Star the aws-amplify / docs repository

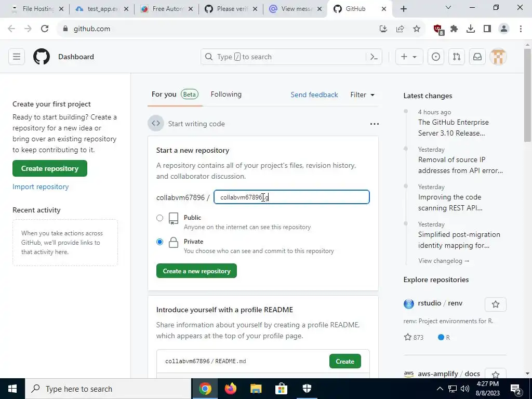coord(495,374)
